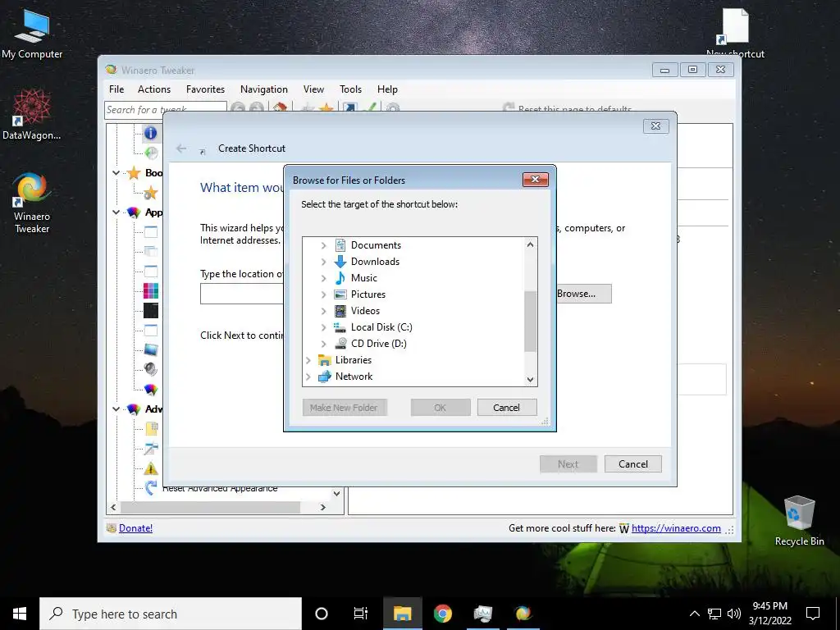840x630 pixels.
Task: Click the browse tree vertical scrollbar thumb
Action: pos(531,322)
